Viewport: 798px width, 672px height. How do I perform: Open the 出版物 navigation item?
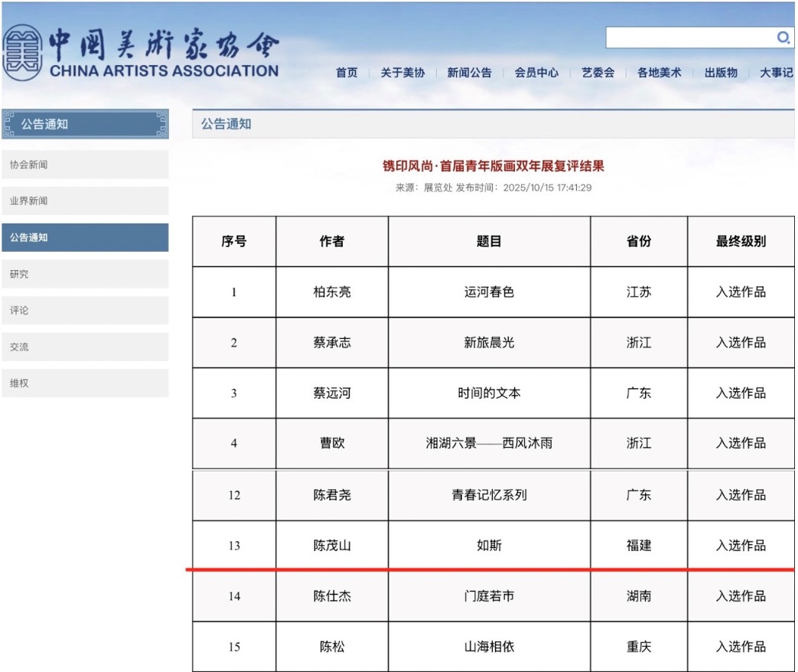pos(721,73)
